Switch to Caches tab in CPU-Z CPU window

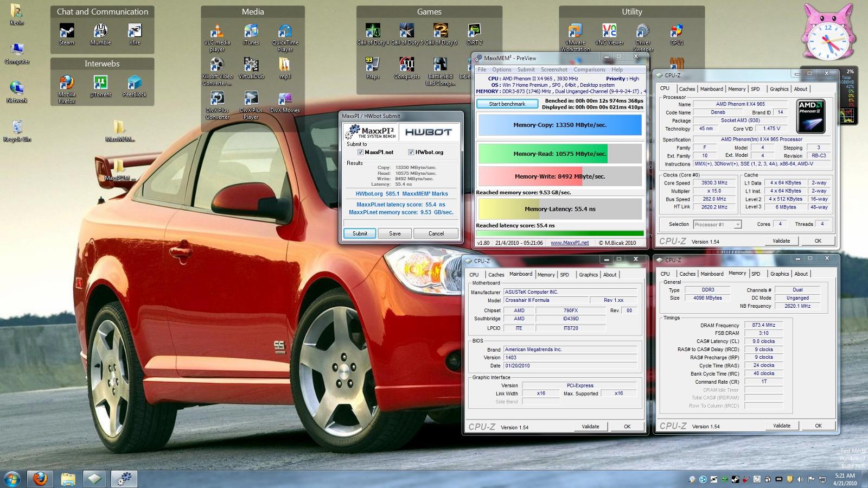[x=687, y=89]
